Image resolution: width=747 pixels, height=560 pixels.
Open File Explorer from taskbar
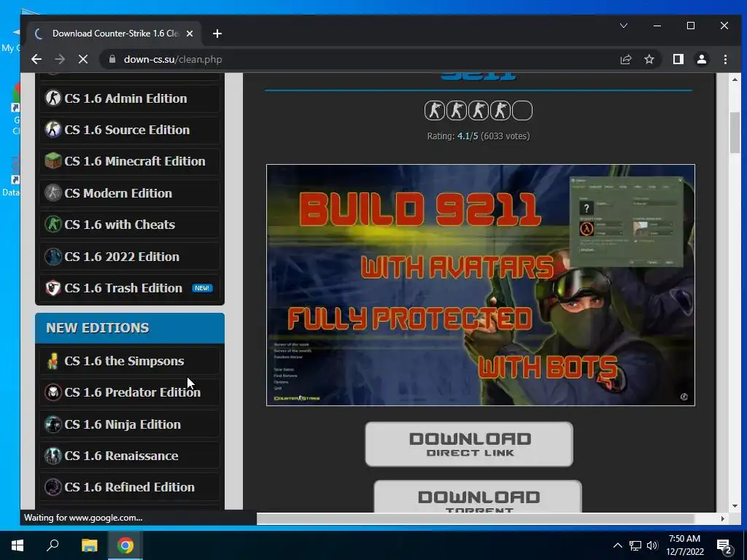coord(89,545)
